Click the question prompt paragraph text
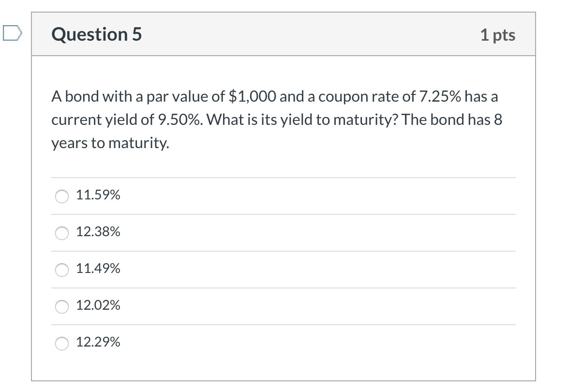The image size is (568, 392). (x=276, y=120)
